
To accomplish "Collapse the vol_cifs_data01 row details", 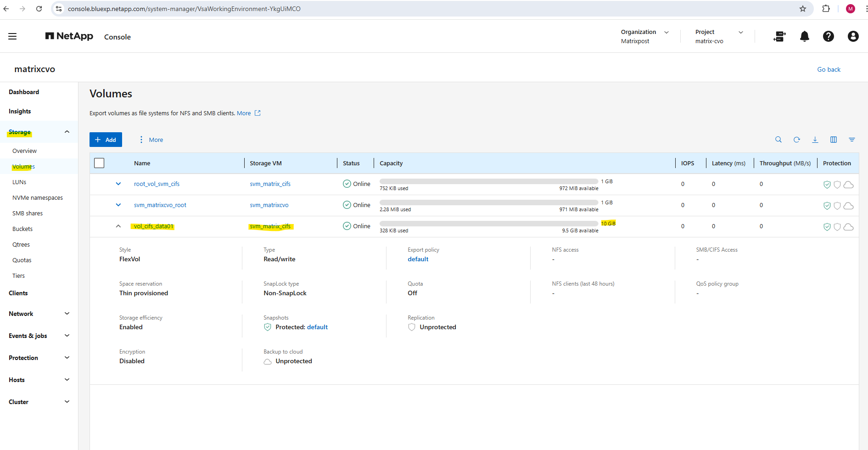I will 118,226.
